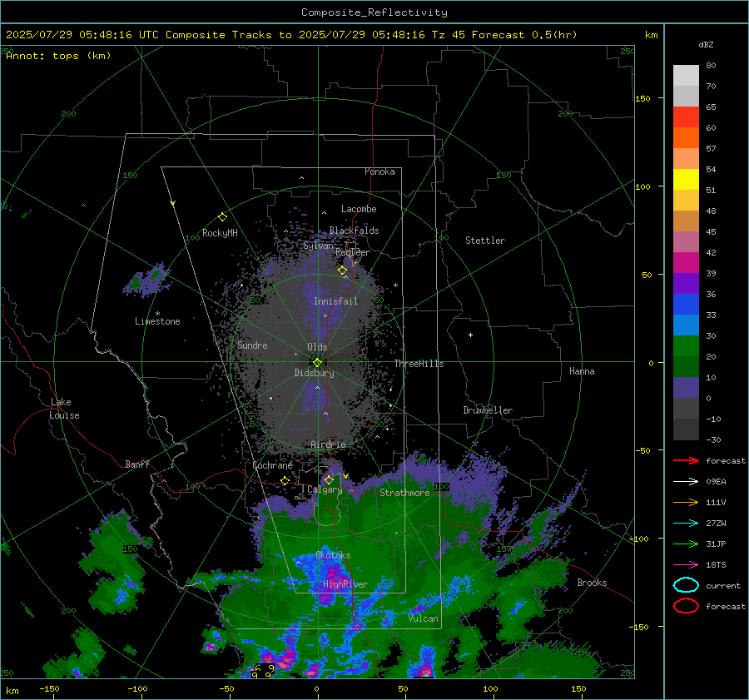
Task: Click the cyan current ellipse symbol
Action: coord(686,585)
